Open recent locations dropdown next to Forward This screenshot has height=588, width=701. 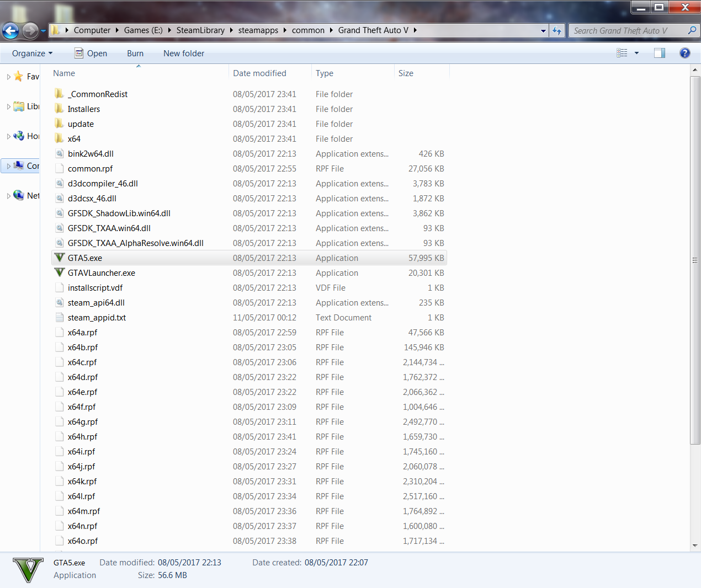[x=44, y=31]
